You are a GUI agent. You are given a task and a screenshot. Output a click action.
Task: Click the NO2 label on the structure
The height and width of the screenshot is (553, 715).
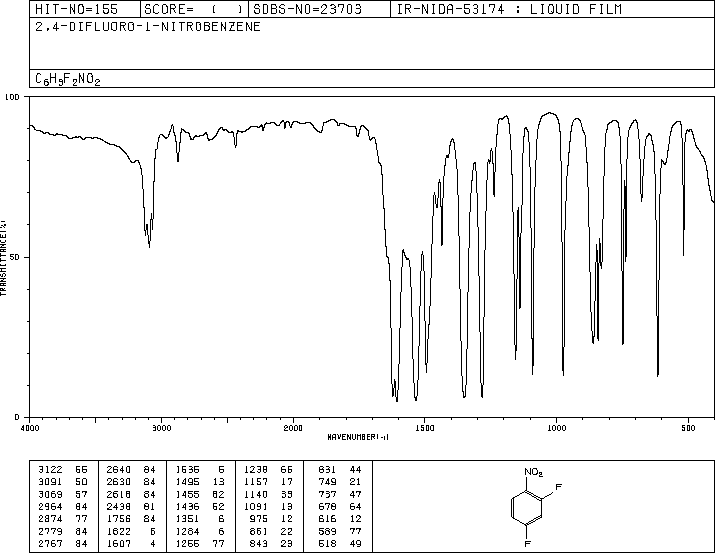coord(534,472)
